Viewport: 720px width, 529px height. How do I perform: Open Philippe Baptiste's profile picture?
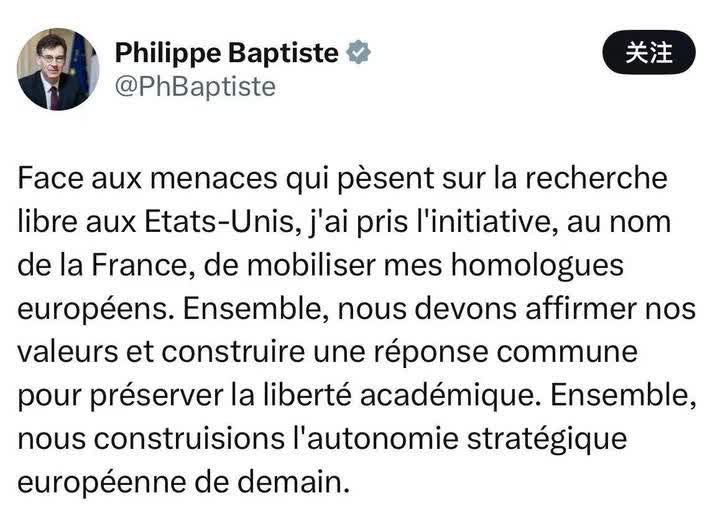[58, 69]
